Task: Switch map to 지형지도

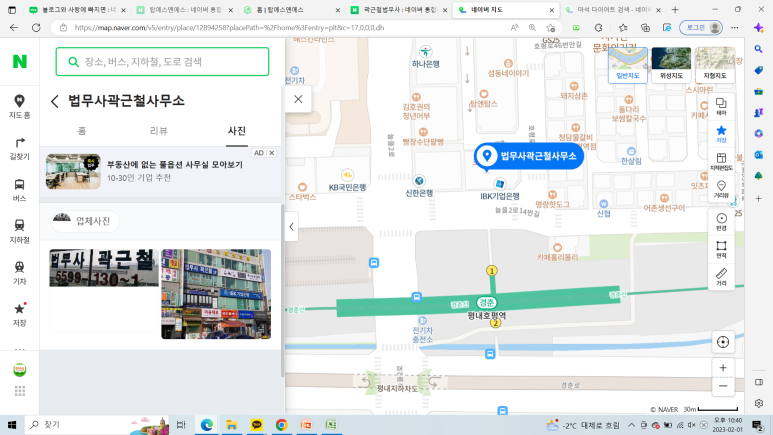Action: coord(715,65)
